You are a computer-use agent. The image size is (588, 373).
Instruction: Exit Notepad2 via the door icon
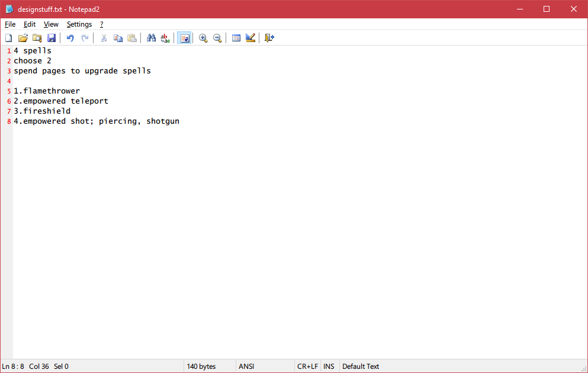pos(269,37)
